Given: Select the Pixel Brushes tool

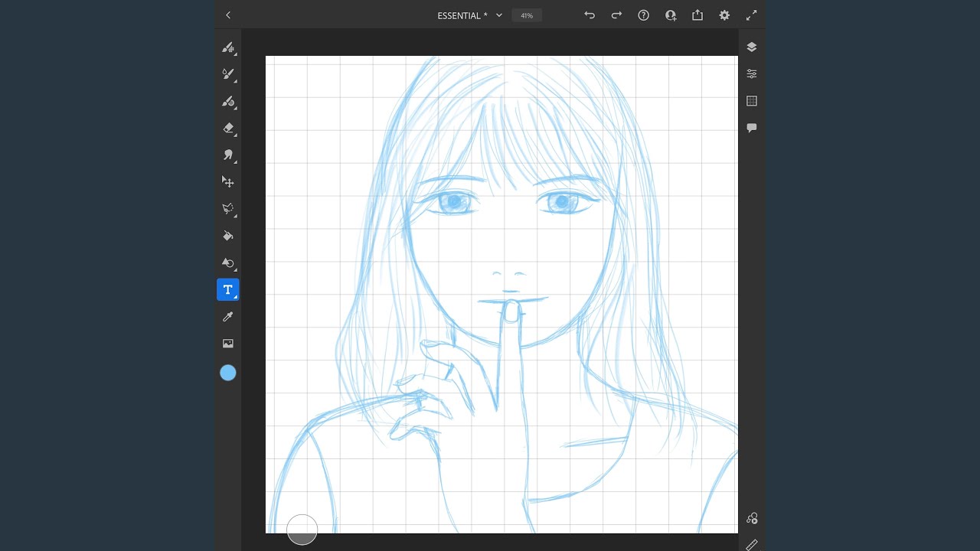Looking at the screenshot, I should 227,47.
